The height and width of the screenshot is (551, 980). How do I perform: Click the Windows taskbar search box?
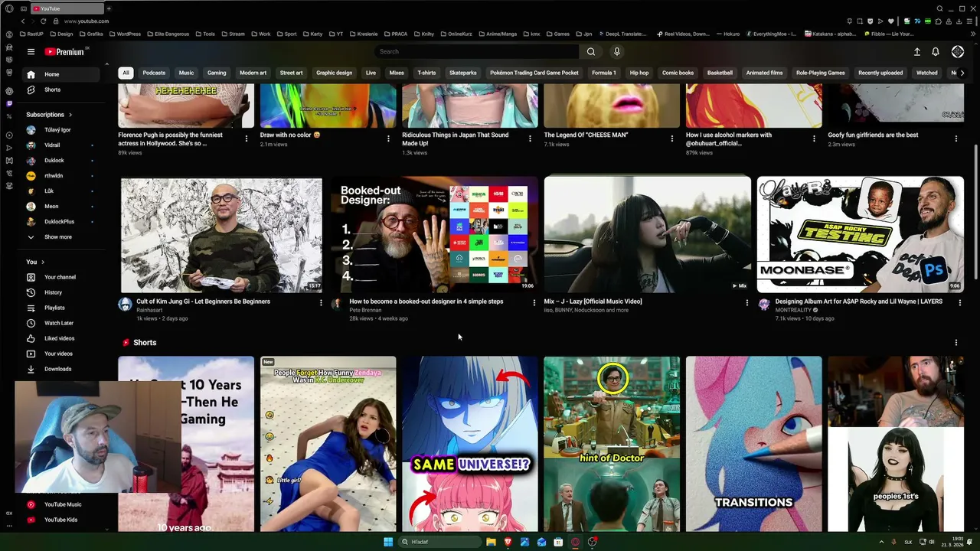[440, 542]
